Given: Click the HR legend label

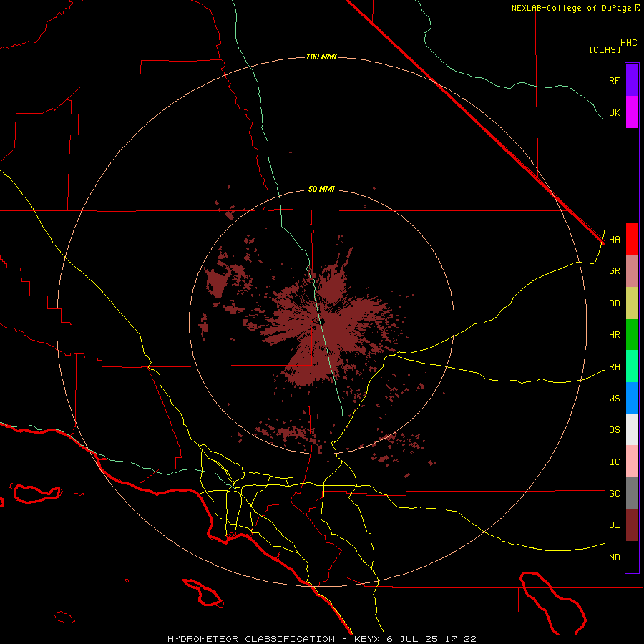Looking at the screenshot, I should (614, 335).
